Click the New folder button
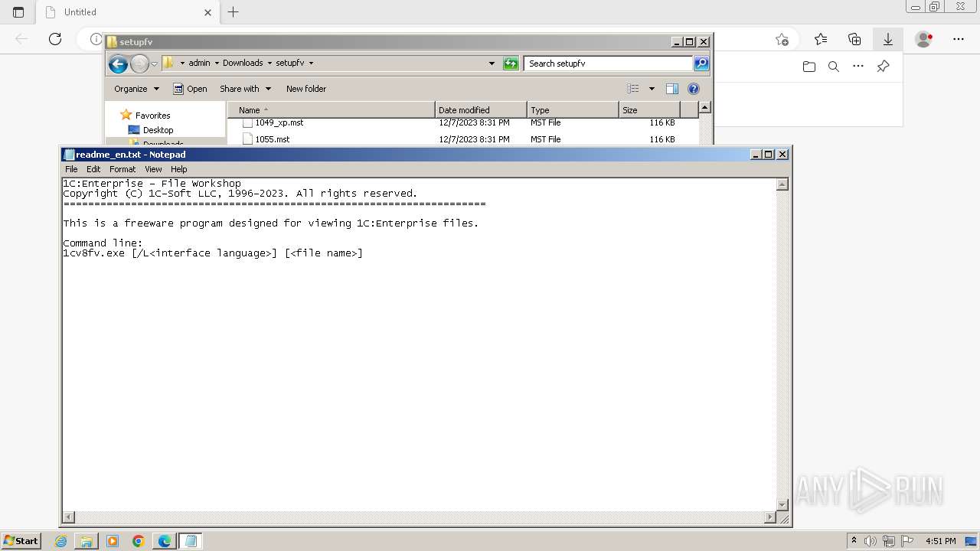 pos(306,89)
